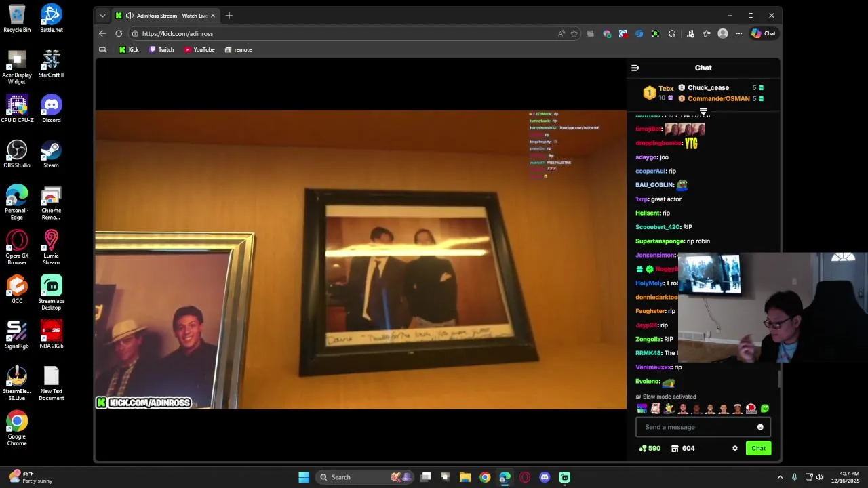
Task: Open the YouTube bookmark in favorites bar
Action: click(199, 49)
